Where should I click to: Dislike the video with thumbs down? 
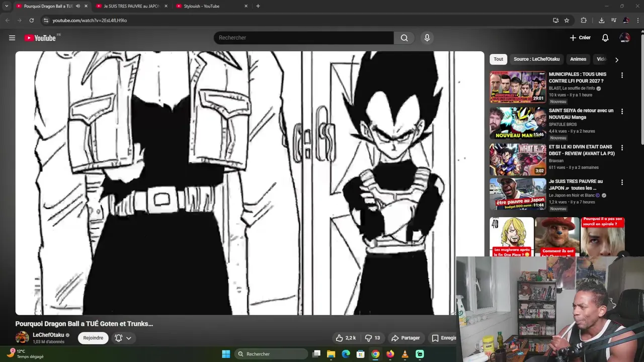373,338
